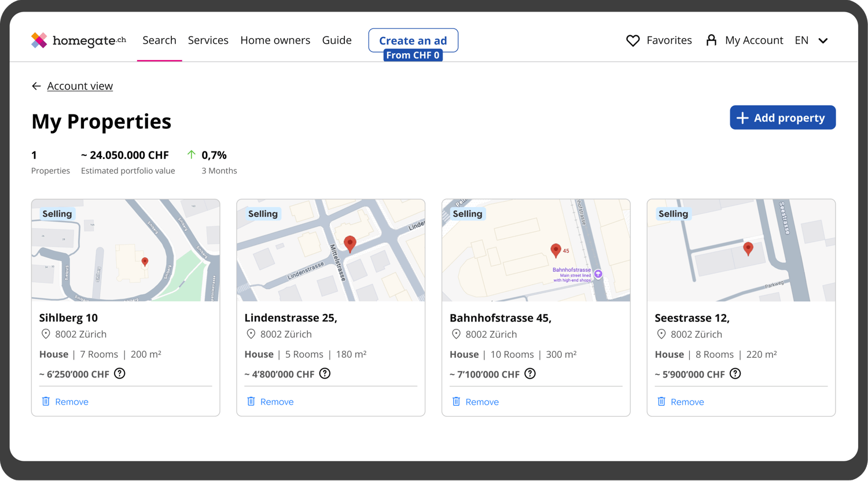Click the Favorites heart icon
The width and height of the screenshot is (868, 481).
(633, 40)
